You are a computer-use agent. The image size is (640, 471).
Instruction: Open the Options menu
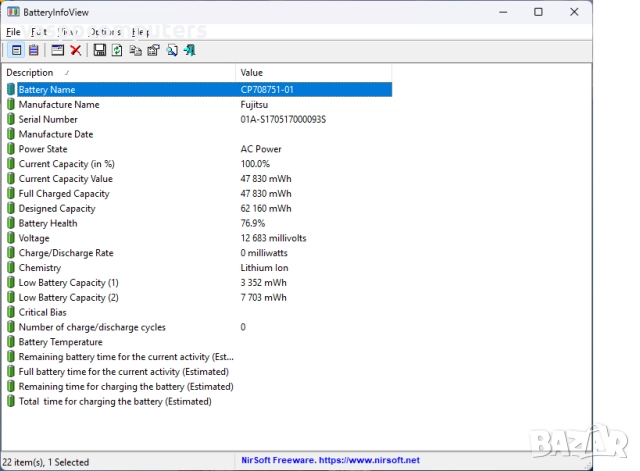coord(105,32)
